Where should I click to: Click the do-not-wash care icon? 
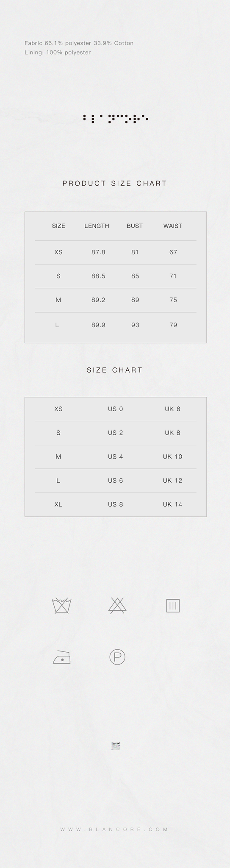tap(61, 606)
